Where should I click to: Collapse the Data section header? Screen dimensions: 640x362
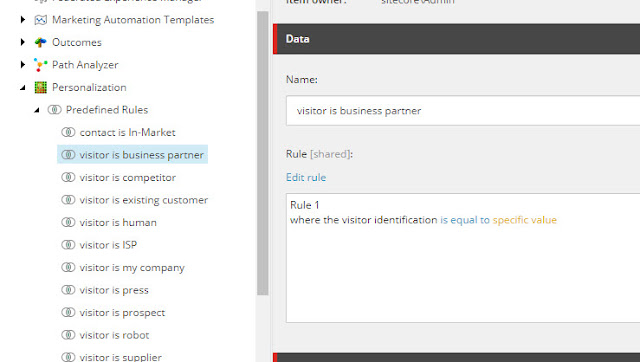coord(456,39)
